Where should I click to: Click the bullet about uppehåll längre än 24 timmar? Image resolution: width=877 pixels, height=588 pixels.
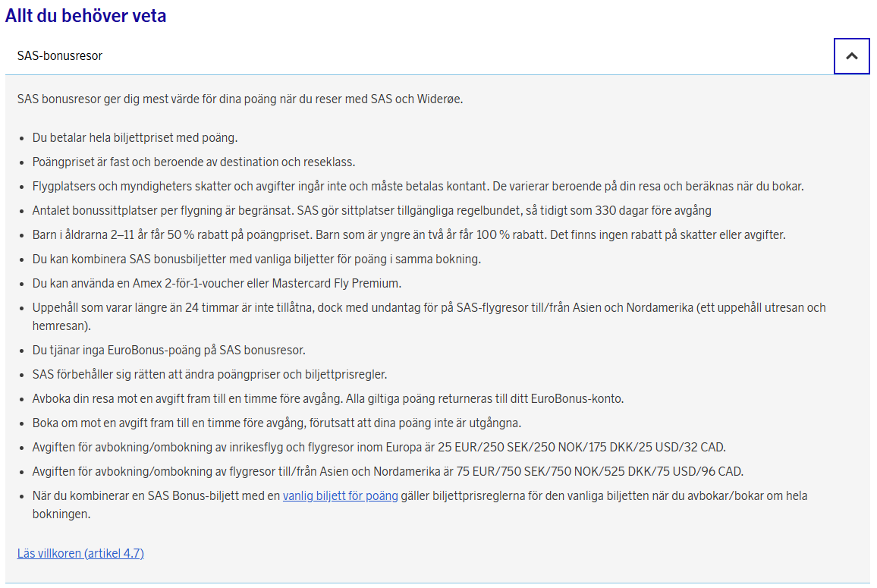(x=429, y=308)
